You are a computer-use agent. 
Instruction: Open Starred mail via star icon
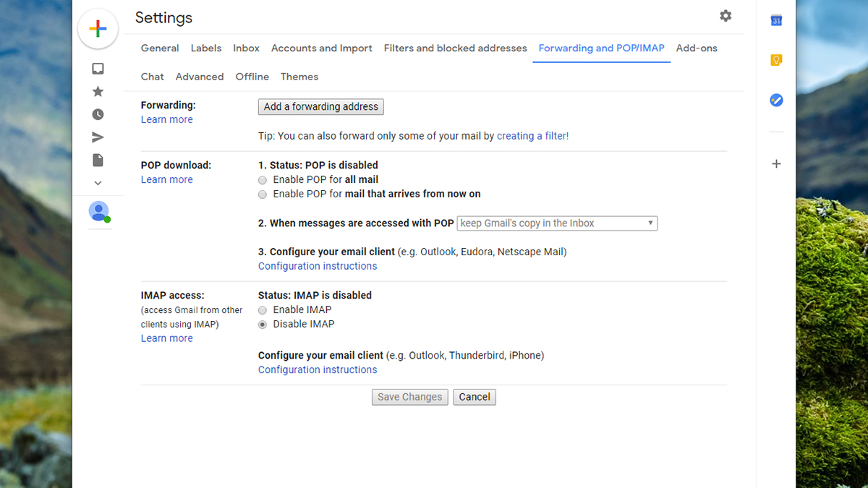[x=98, y=91]
